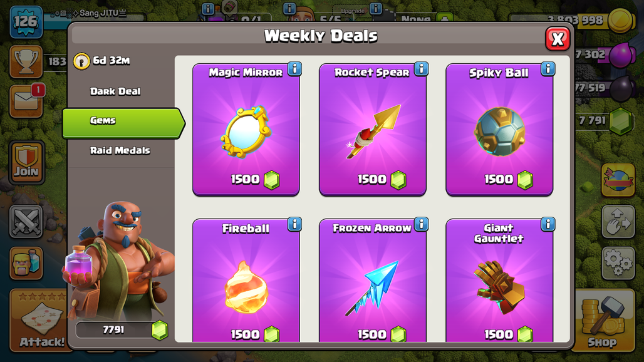Switch to Dark Deal tab

tap(115, 91)
